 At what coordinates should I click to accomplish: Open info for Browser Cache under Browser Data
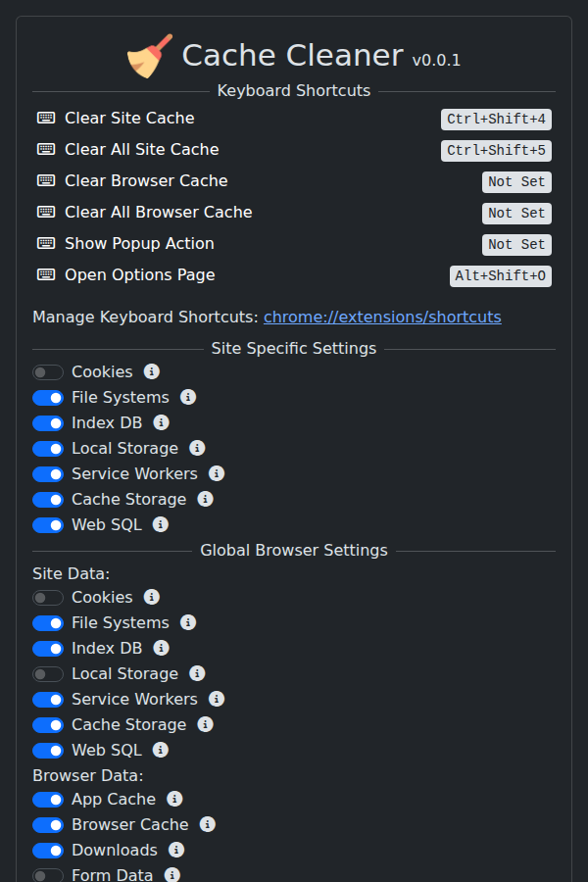[x=207, y=824]
